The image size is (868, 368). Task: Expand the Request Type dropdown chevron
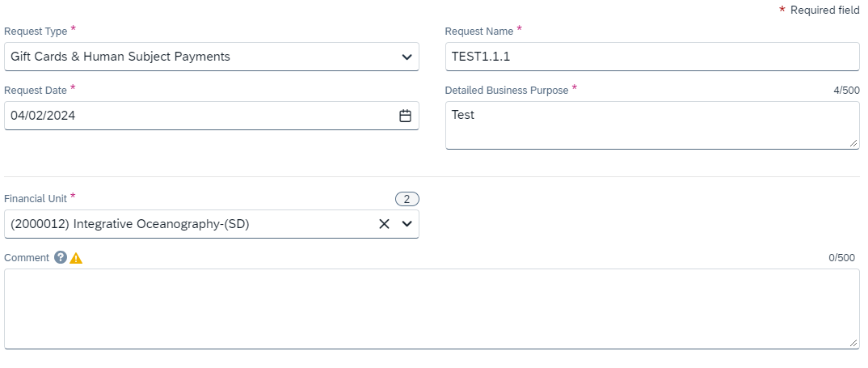407,57
